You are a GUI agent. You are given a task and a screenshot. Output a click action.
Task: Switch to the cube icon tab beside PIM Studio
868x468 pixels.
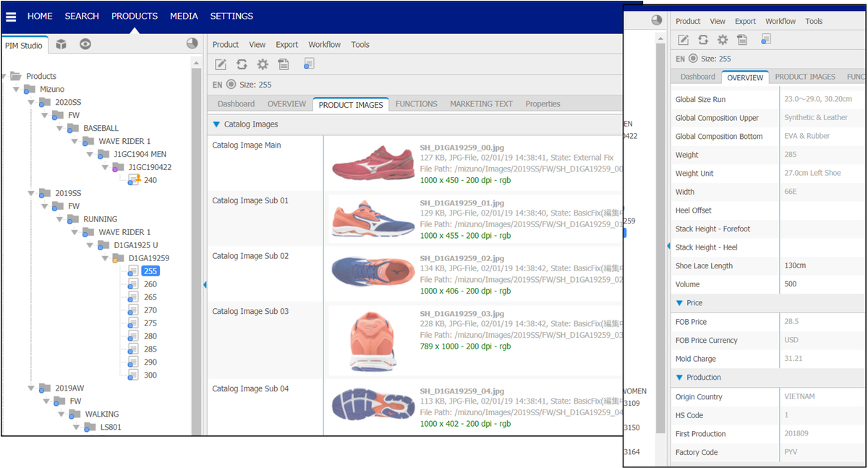pyautogui.click(x=61, y=45)
